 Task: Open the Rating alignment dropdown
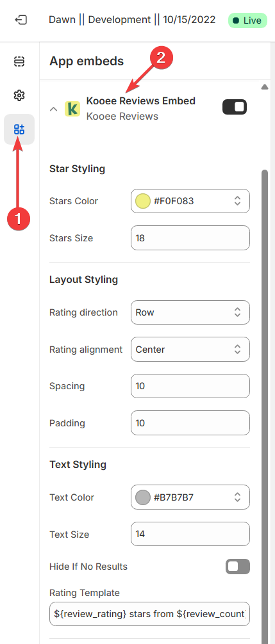click(190, 349)
